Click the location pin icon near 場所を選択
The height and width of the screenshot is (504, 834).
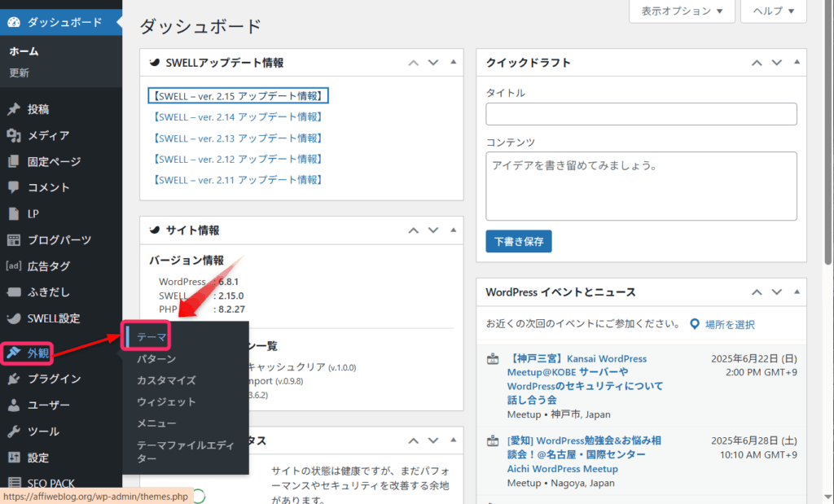click(x=694, y=324)
